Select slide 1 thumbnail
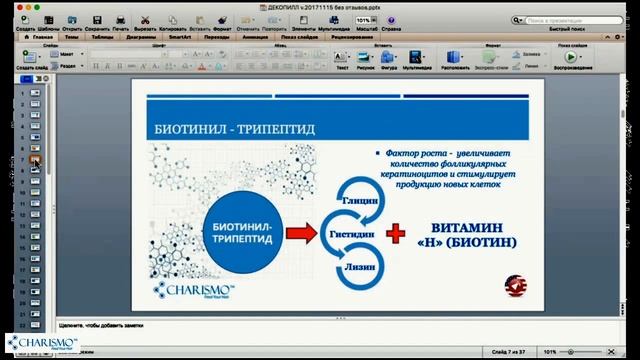640x360 pixels. 36,93
